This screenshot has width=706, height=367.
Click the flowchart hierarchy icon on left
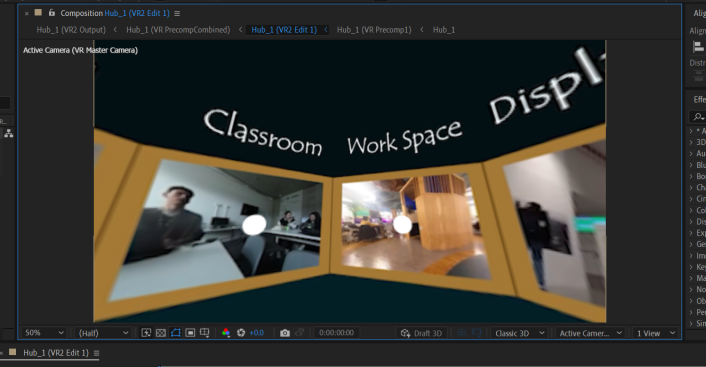pos(9,133)
